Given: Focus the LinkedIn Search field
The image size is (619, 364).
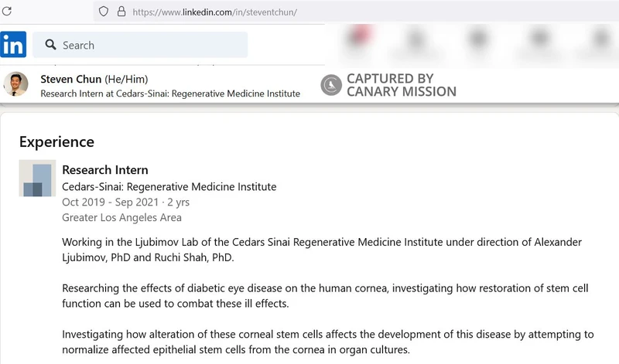Looking at the screenshot, I should [x=147, y=45].
